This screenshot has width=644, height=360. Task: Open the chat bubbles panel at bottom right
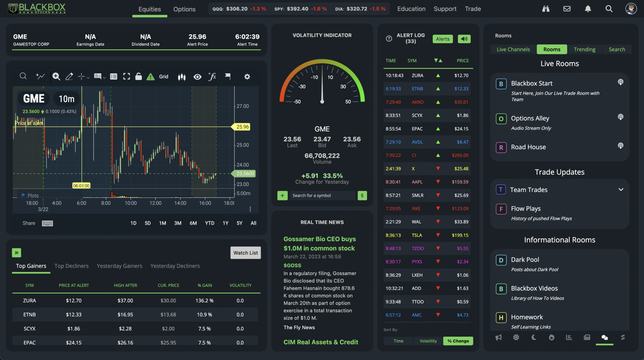tap(604, 337)
